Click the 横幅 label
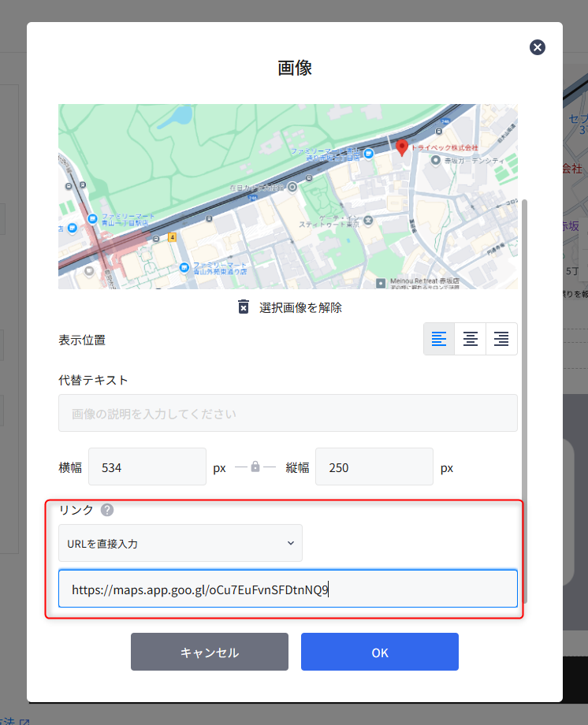 click(x=70, y=467)
